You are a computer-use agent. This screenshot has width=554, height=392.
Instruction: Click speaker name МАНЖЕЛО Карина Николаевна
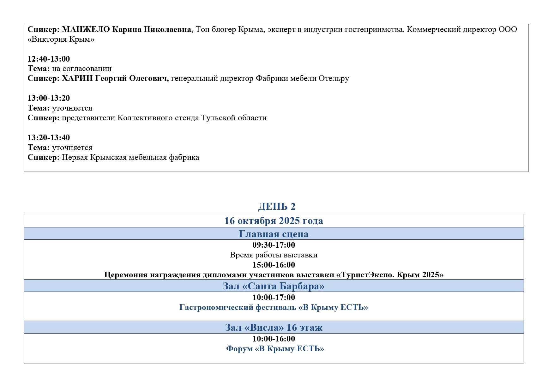[x=126, y=29]
